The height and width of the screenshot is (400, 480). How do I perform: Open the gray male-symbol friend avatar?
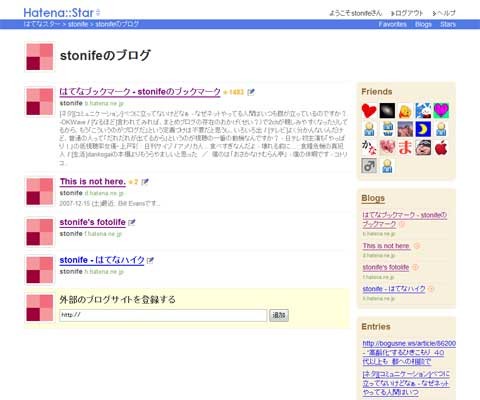pos(369,166)
